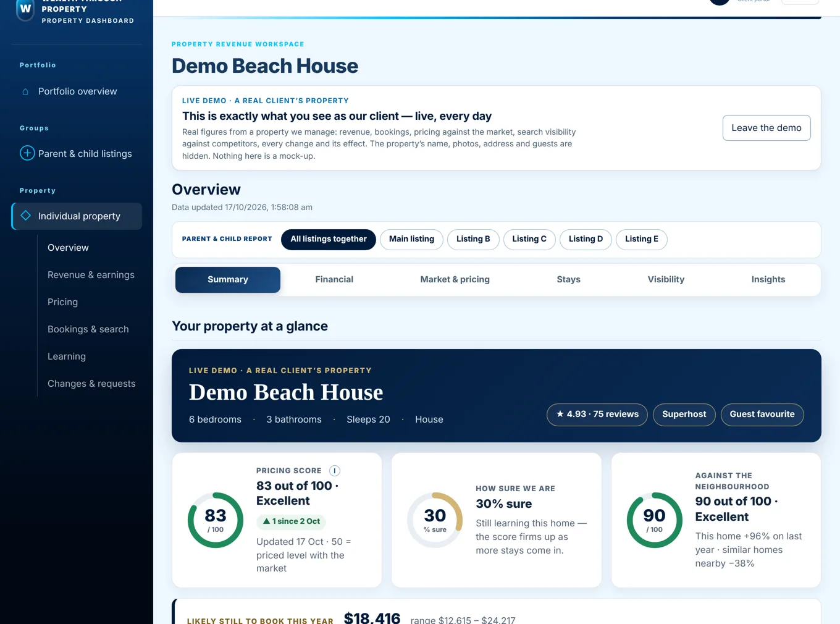Click '6 bedrooms' in property banner

(x=215, y=420)
